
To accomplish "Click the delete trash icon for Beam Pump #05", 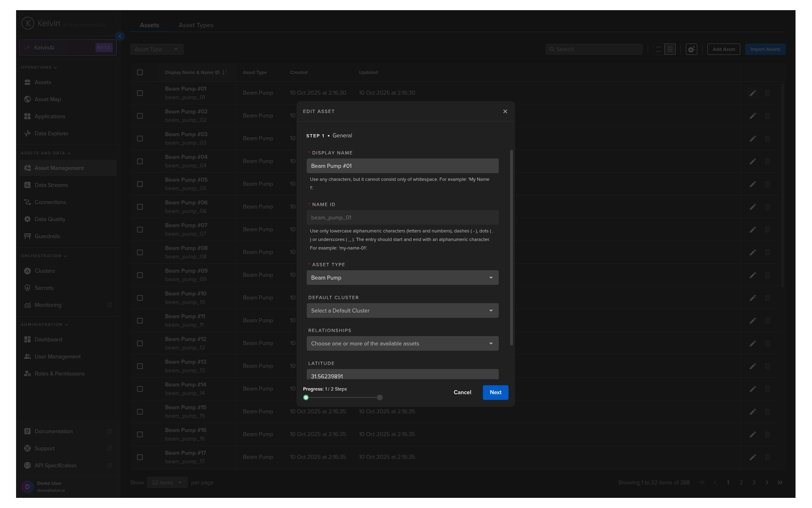I will coord(768,184).
